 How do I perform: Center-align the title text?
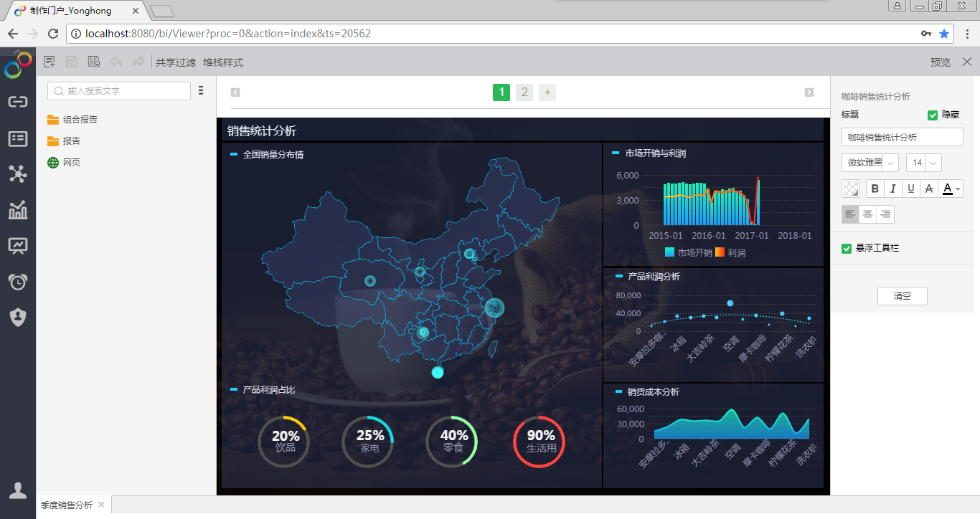(868, 214)
